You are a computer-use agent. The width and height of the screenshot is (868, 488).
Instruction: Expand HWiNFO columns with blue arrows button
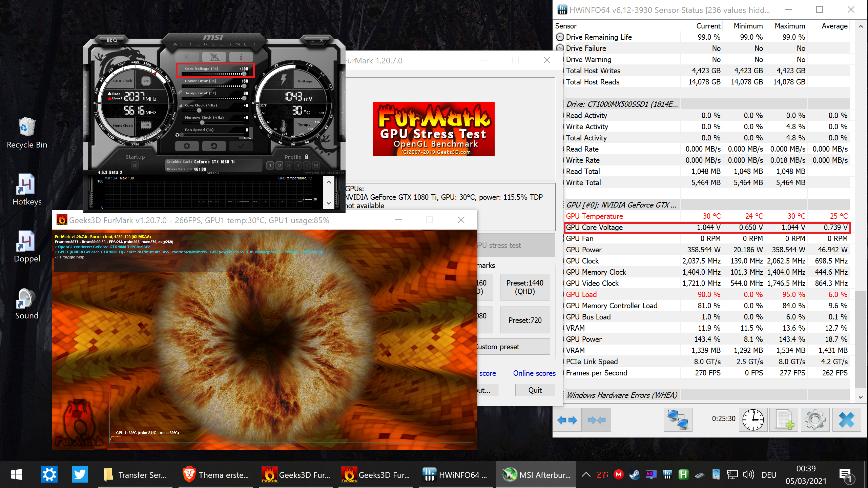(567, 420)
